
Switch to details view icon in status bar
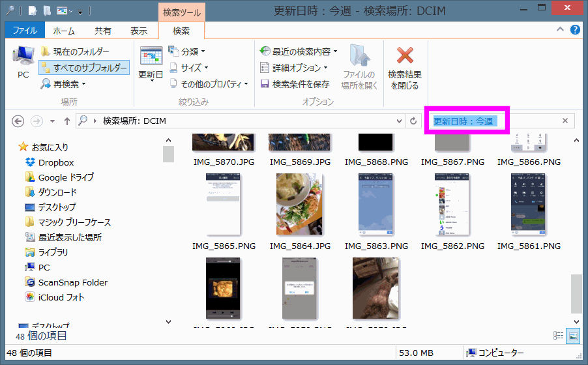(559, 336)
